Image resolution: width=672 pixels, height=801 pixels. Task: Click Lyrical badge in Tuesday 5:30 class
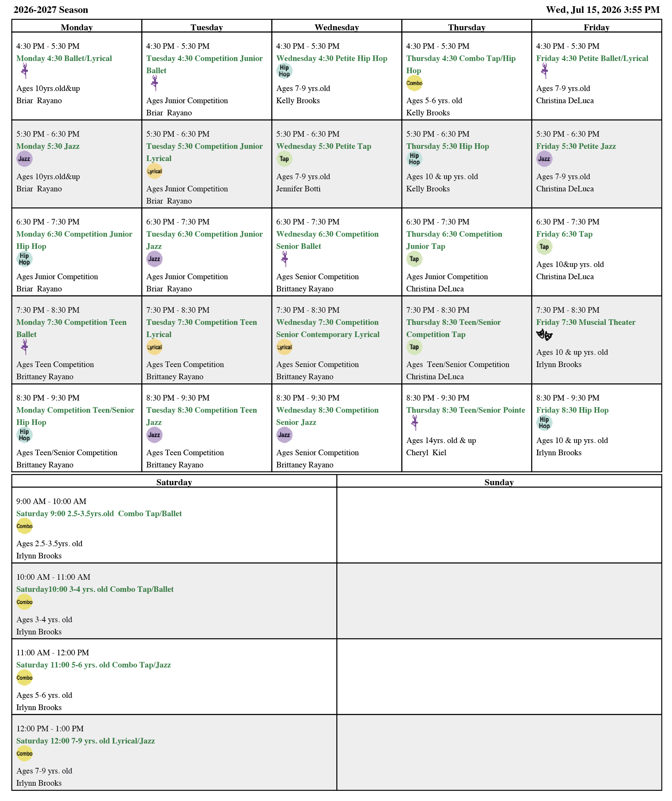pyautogui.click(x=154, y=171)
